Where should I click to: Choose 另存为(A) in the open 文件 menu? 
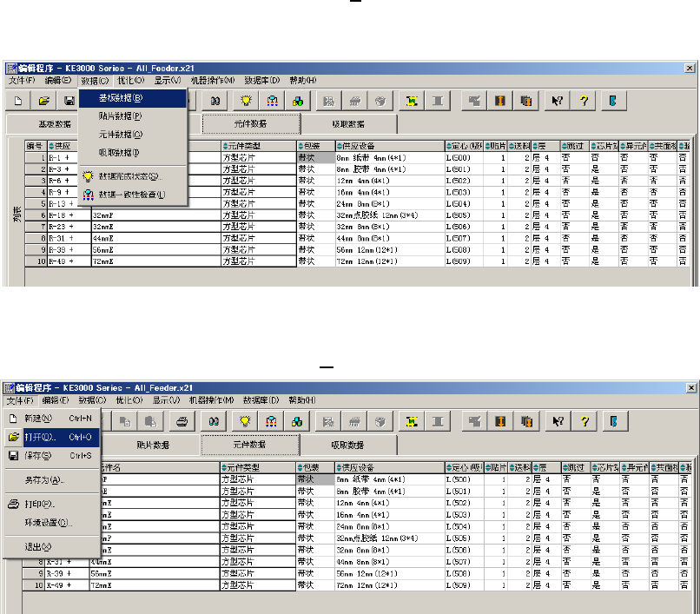pos(52,480)
